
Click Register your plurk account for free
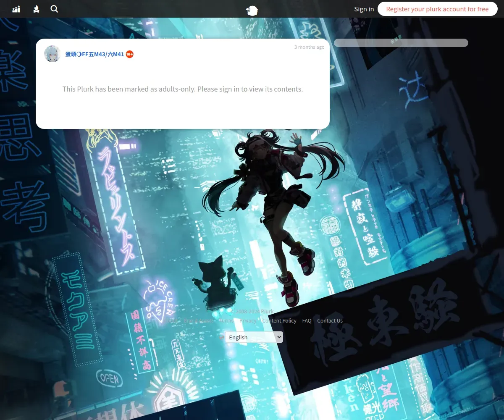coord(437,9)
